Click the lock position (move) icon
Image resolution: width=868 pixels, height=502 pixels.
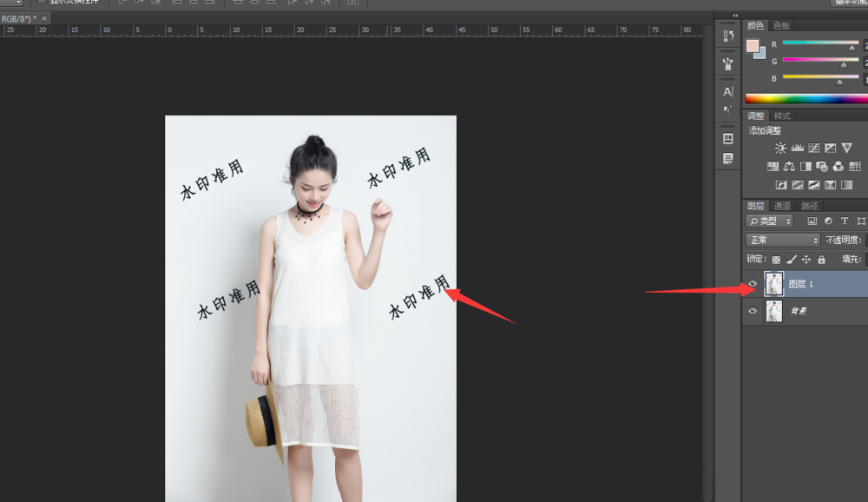[x=806, y=259]
